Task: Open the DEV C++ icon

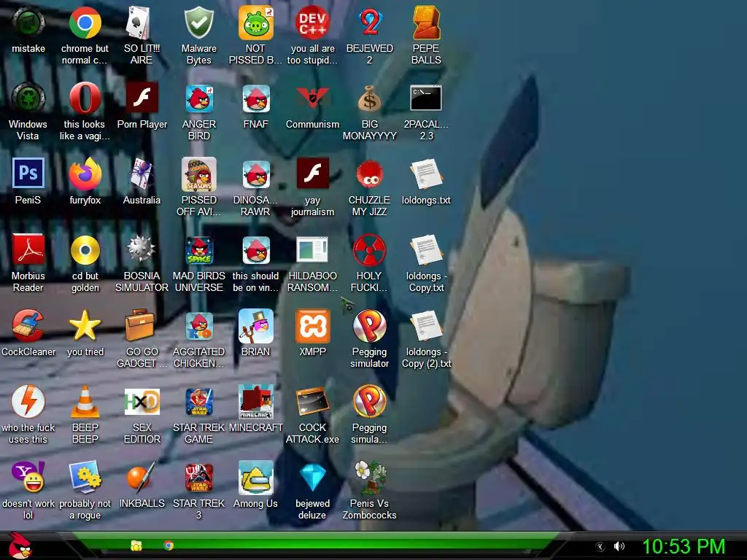Action: pos(312,23)
